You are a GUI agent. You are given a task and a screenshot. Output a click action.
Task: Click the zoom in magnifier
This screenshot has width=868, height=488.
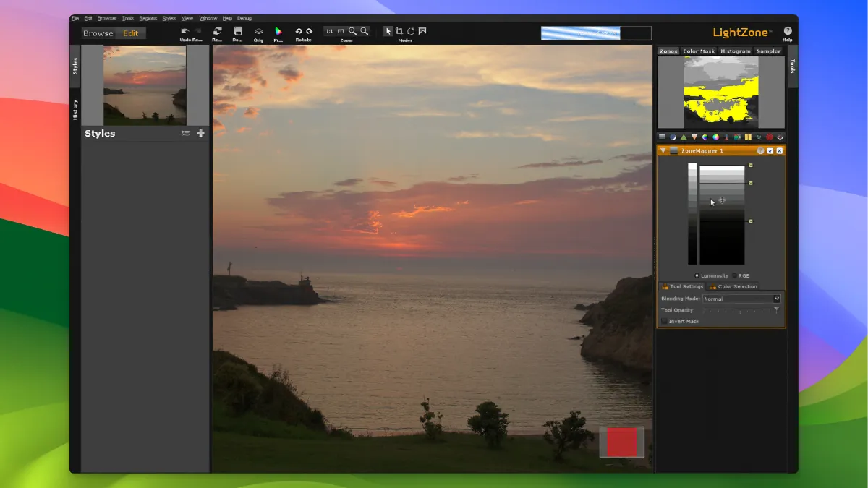click(353, 31)
